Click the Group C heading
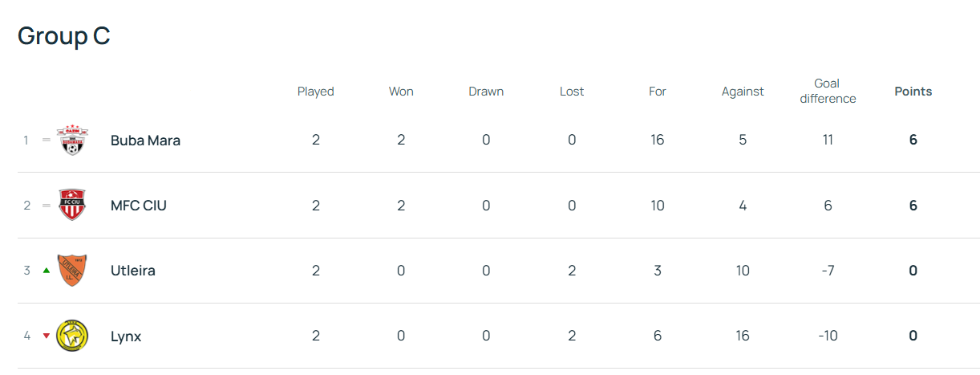This screenshot has height=375, width=980. [64, 36]
